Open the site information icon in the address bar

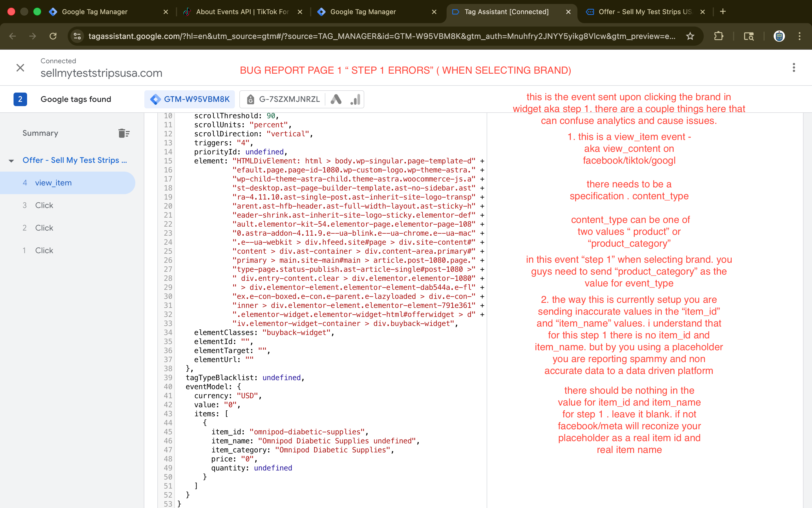click(77, 36)
